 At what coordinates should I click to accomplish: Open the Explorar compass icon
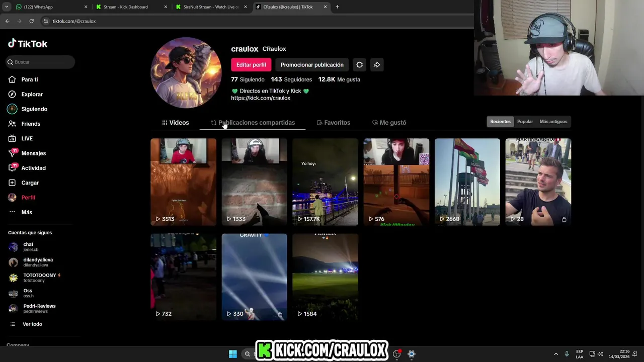12,94
